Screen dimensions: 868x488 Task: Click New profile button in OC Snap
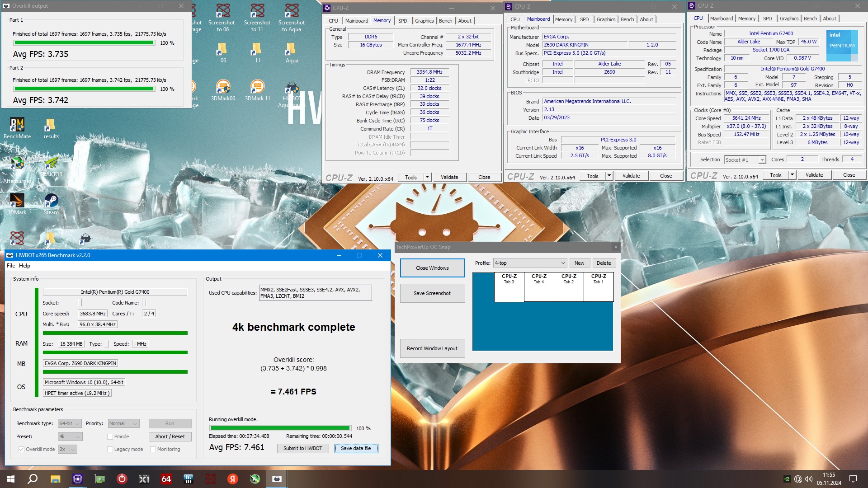580,263
